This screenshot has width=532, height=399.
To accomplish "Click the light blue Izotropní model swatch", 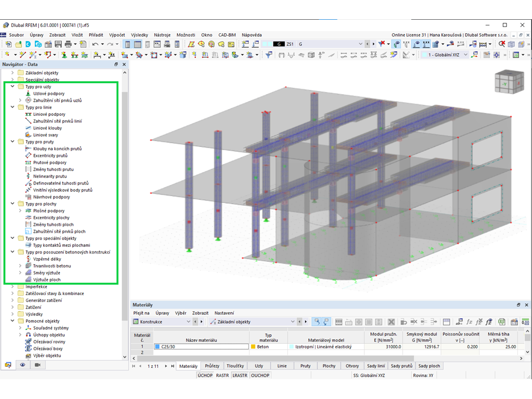I will (291, 347).
